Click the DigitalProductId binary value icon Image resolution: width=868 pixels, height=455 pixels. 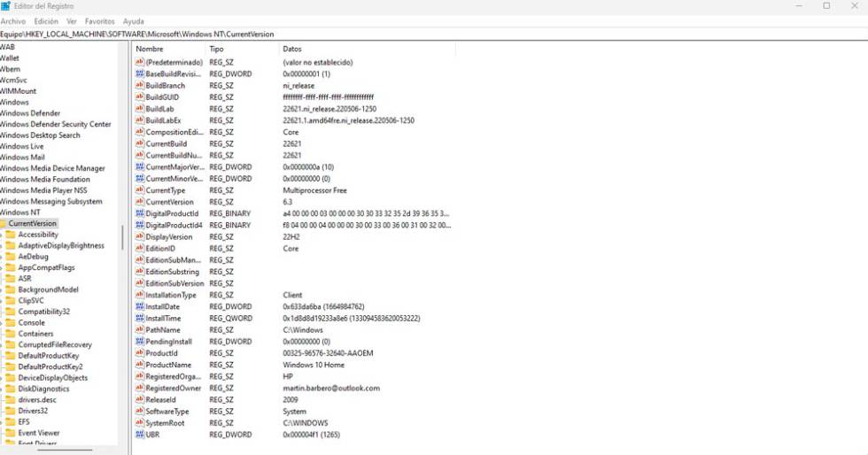[x=140, y=213]
